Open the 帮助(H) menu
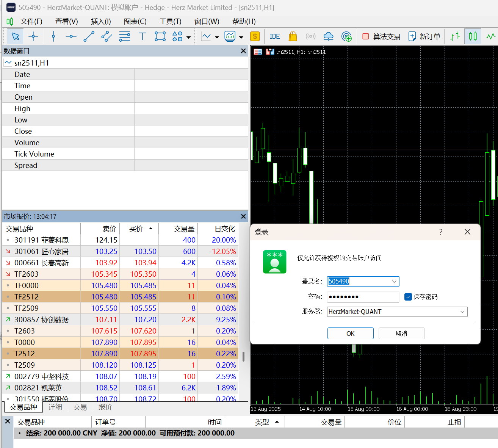This screenshot has width=498, height=448. [244, 21]
